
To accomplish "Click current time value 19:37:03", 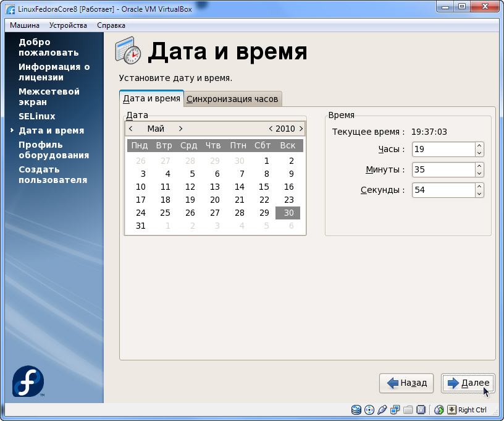I will (x=429, y=132).
